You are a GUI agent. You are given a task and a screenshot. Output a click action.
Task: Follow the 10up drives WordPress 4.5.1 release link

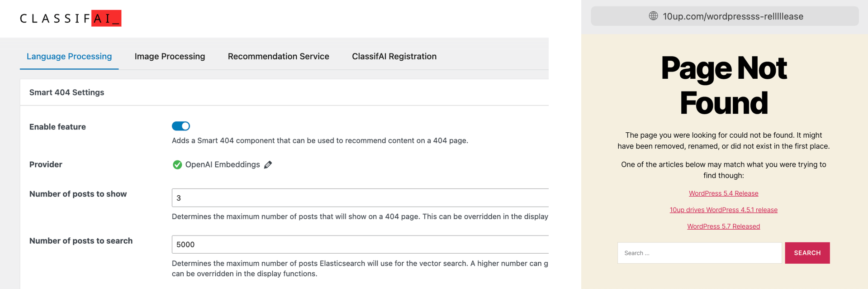pos(724,210)
